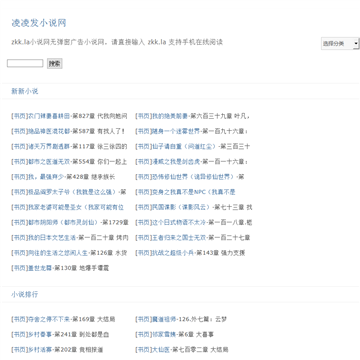
Task: Click [书页] beside 大仙医
Action: coord(143,350)
